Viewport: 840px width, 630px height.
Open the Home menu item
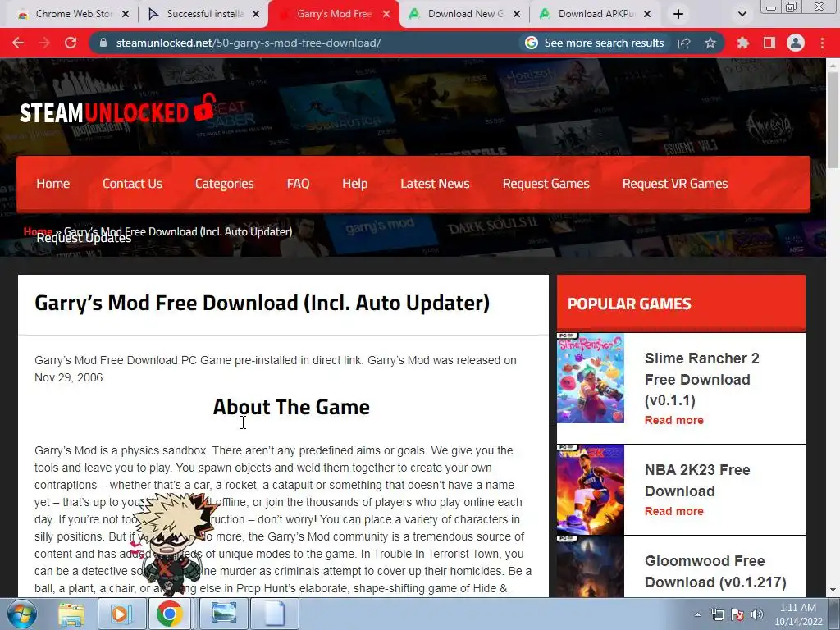point(53,184)
